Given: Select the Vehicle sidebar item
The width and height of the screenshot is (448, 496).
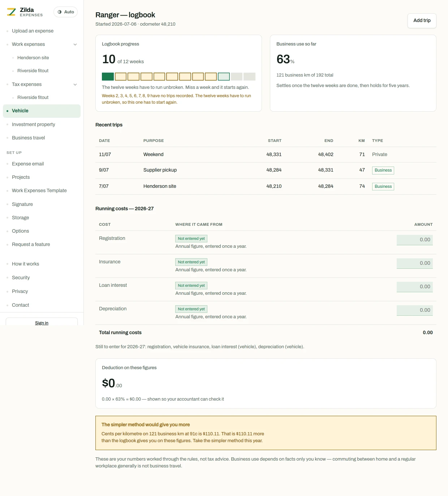Looking at the screenshot, I should click(42, 111).
